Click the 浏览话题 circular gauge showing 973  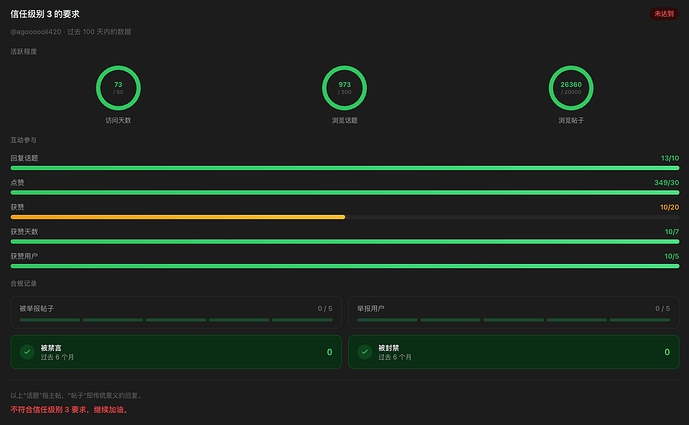point(344,88)
